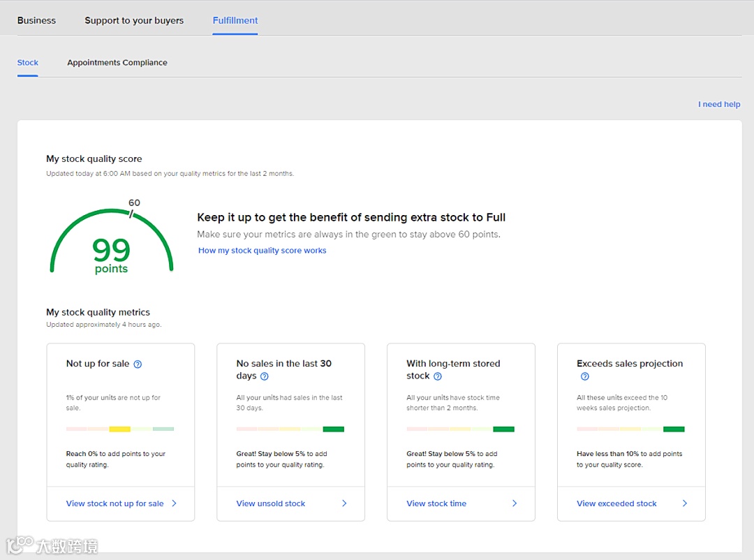The width and height of the screenshot is (754, 560).
Task: Switch to Support to your buyers tab
Action: [x=134, y=20]
